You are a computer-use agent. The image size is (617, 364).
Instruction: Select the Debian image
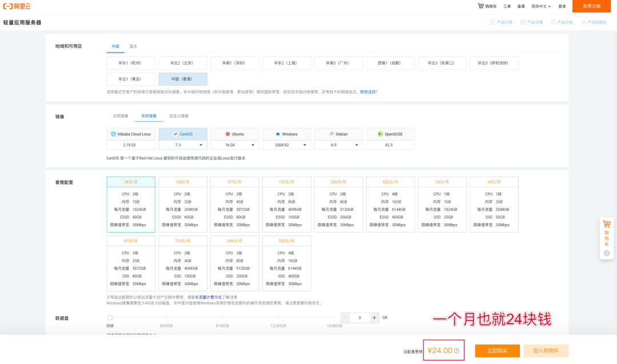pos(338,134)
